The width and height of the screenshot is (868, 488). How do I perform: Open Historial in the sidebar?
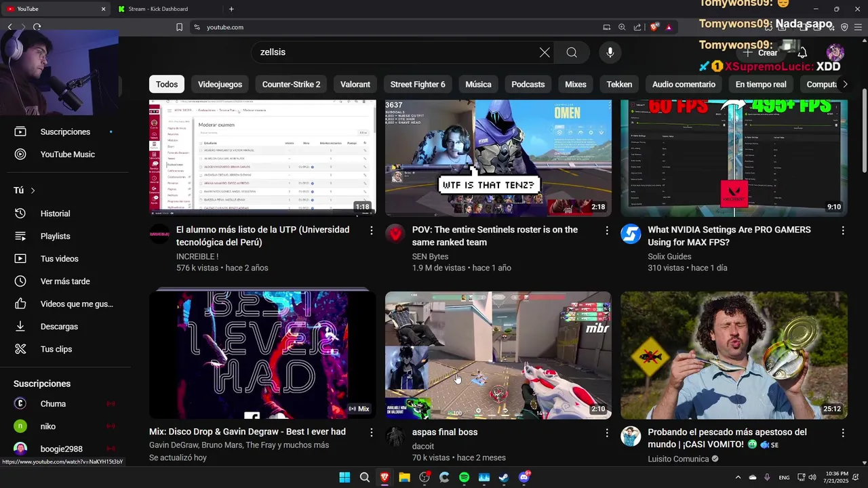coord(65,213)
